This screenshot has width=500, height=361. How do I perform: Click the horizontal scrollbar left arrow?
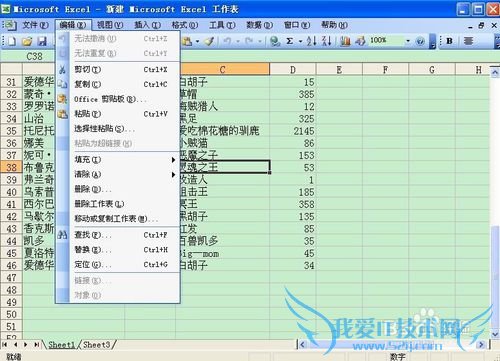click(x=302, y=345)
